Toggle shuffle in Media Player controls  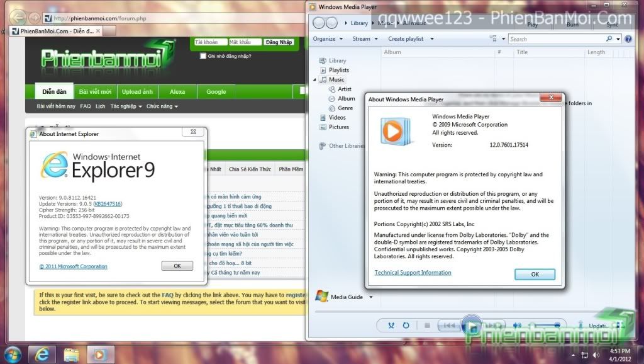tap(391, 326)
